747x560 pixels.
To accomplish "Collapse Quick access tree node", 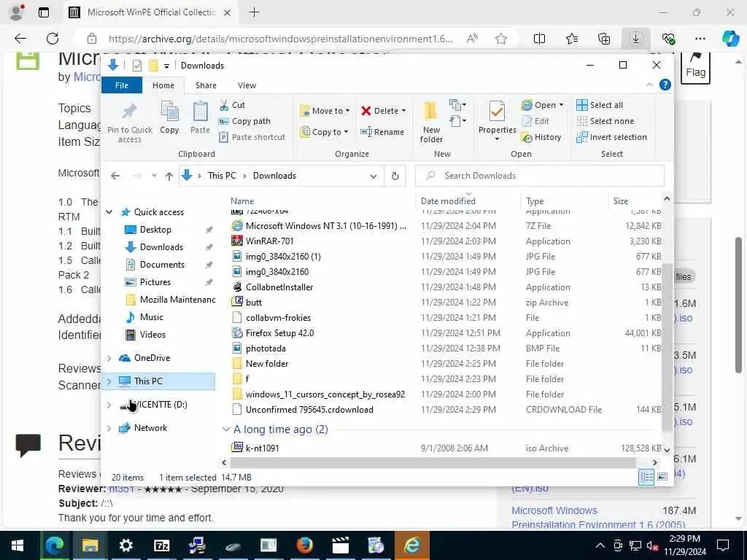I will point(109,212).
